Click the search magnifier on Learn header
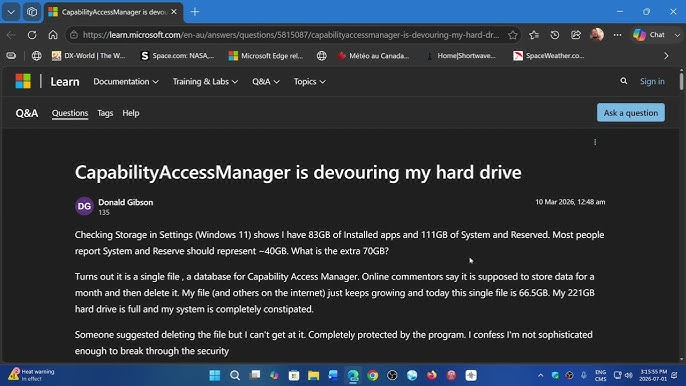Viewport: 686px width, 386px height. click(x=623, y=81)
